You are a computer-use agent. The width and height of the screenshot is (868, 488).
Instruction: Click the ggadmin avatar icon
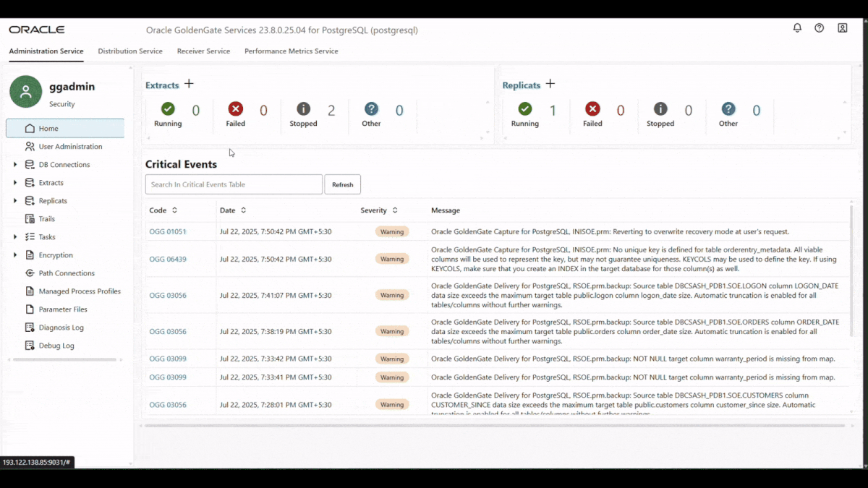[x=26, y=92]
